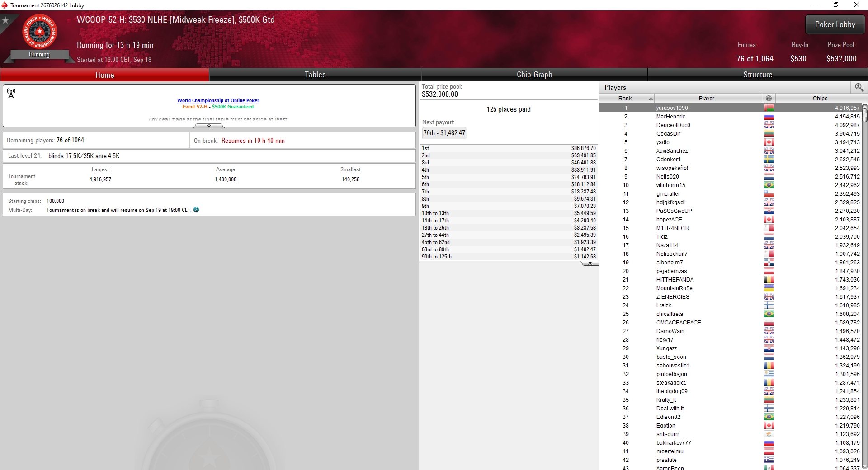Select player M1TR4ND1R in the list
This screenshot has height=470, width=868.
pos(730,228)
